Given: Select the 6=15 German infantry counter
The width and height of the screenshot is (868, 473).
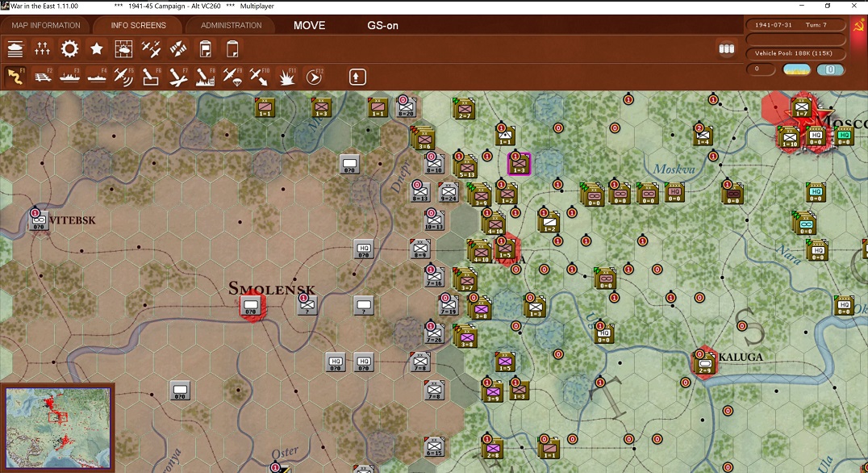Looking at the screenshot, I should click(434, 447).
